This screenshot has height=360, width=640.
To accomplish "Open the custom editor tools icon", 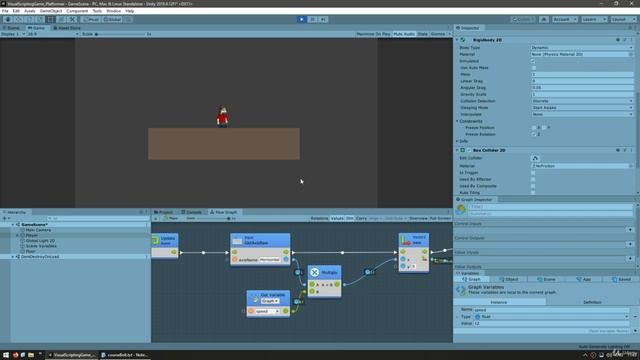I will pyautogui.click(x=72, y=19).
